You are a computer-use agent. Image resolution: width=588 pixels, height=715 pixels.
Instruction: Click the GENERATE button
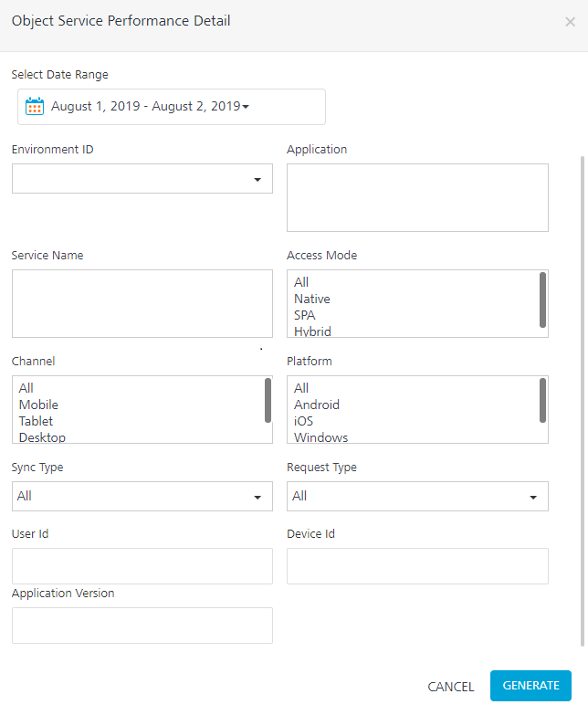pyautogui.click(x=531, y=686)
